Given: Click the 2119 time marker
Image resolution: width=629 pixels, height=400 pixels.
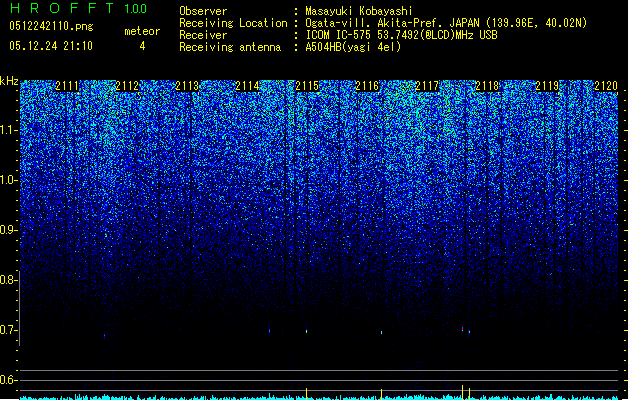Looking at the screenshot, I should (x=547, y=85).
